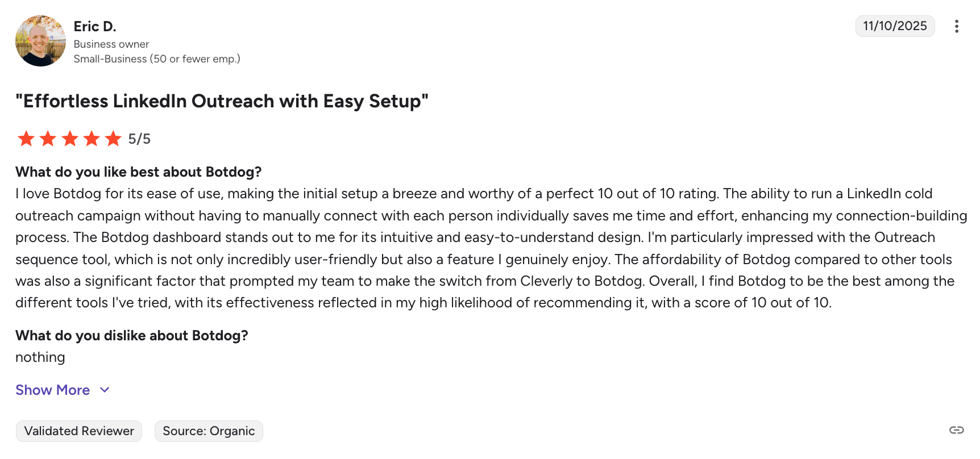Expand review using the Show More chevron
The width and height of the screenshot is (980, 459).
(105, 390)
